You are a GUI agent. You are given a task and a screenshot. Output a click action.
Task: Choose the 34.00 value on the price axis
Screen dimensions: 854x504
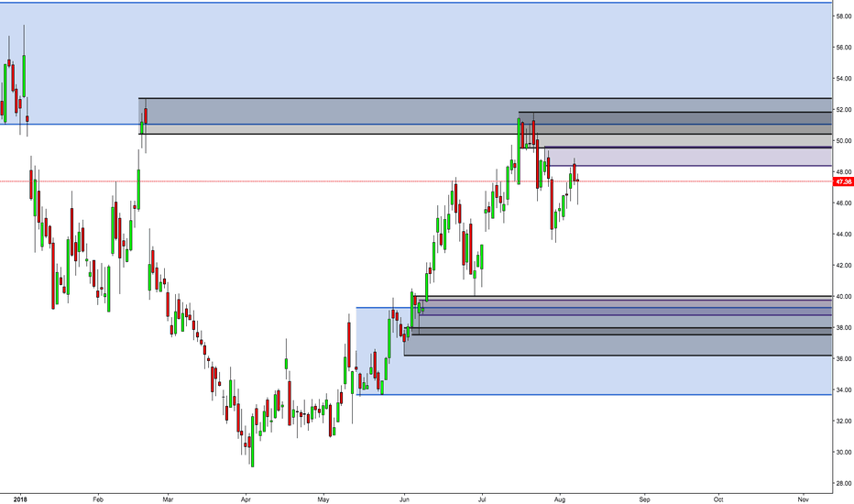[x=844, y=389]
